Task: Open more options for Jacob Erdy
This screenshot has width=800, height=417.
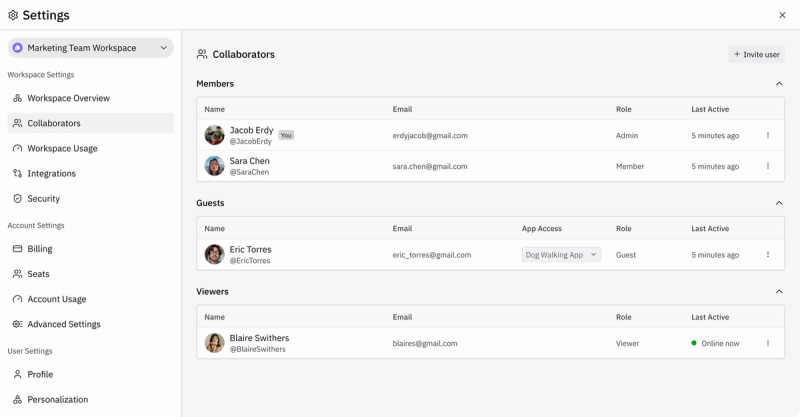Action: coord(768,135)
